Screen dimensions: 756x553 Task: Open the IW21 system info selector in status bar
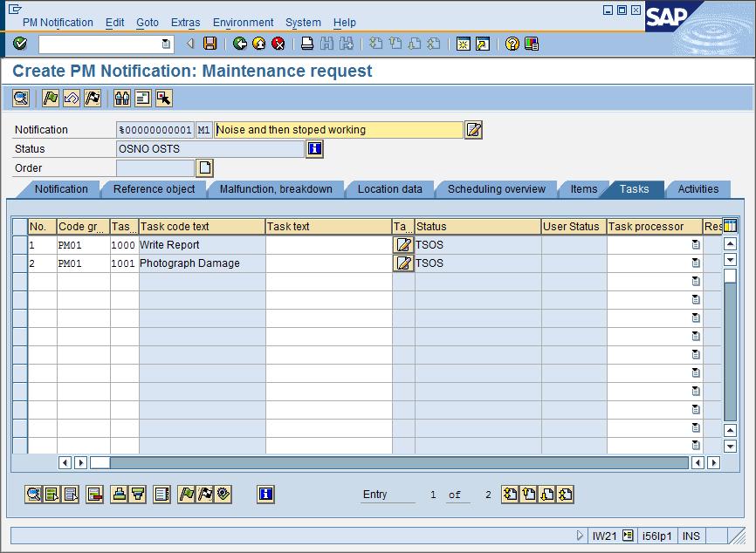pyautogui.click(x=628, y=536)
